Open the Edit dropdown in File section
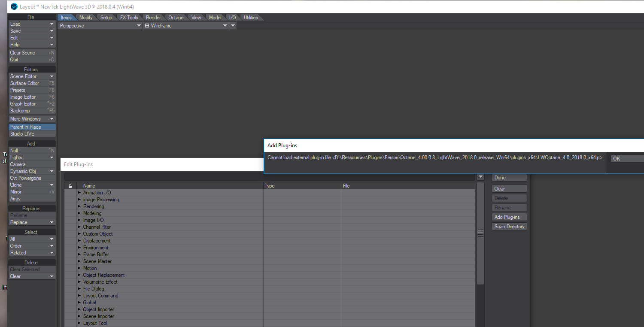644x327 pixels. point(32,38)
